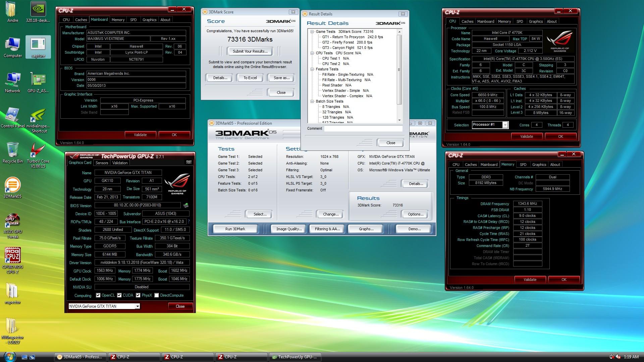Open Control Panel desktop icon
The height and width of the screenshot is (362, 644).
pyautogui.click(x=13, y=117)
